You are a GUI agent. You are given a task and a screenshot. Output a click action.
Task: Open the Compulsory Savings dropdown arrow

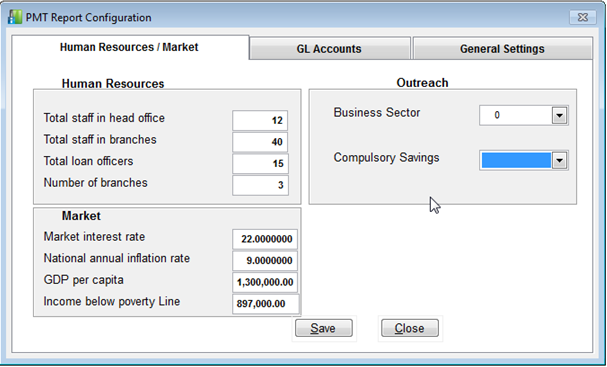(x=559, y=160)
